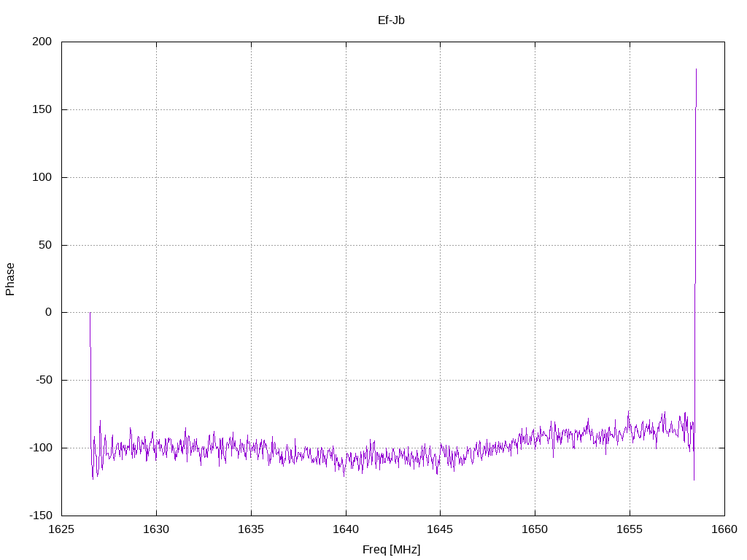Click the y-axis value 50
The height and width of the screenshot is (560, 747).
tap(45, 245)
